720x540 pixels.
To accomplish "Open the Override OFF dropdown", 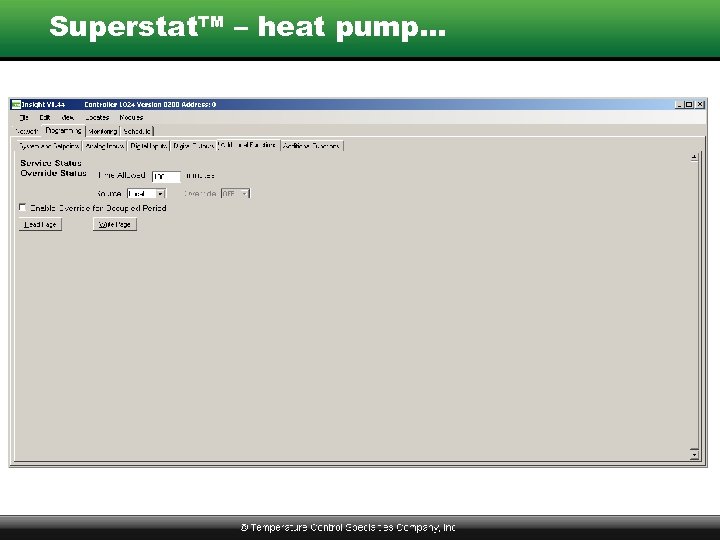I will [235, 194].
